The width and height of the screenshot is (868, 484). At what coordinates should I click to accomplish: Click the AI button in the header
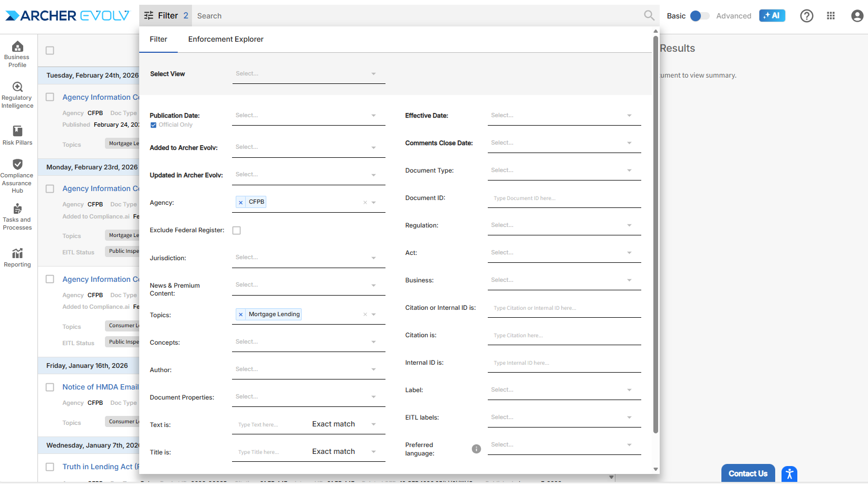tap(772, 16)
